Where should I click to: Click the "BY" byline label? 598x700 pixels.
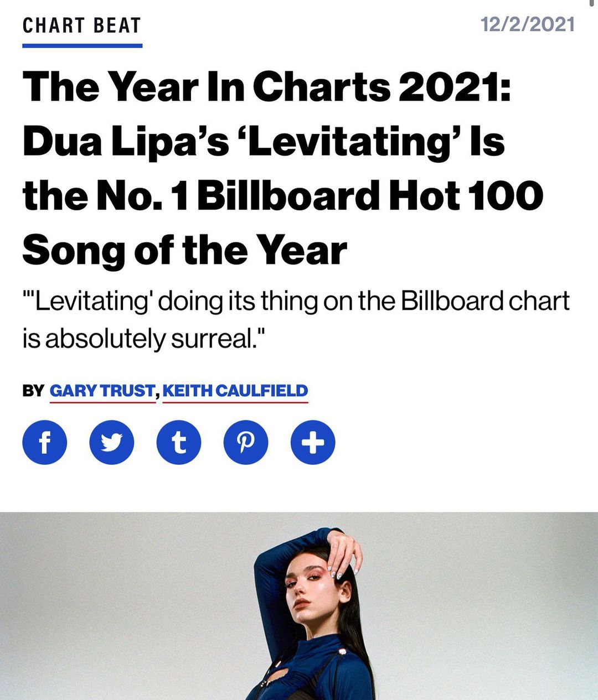coord(33,391)
